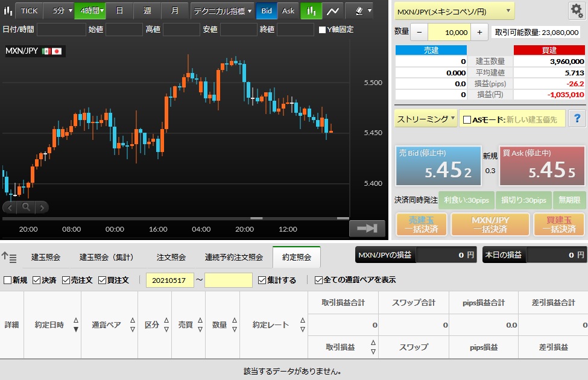Open ストリーミング order type dropdown
This screenshot has width=588, height=380.
click(426, 119)
